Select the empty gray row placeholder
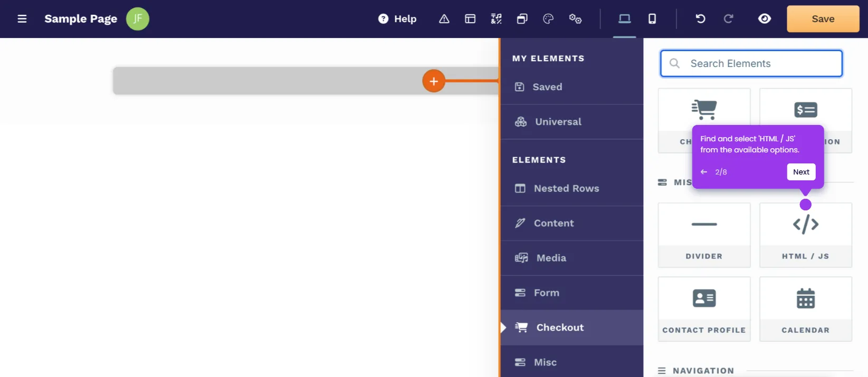868x377 pixels. pyautogui.click(x=306, y=81)
